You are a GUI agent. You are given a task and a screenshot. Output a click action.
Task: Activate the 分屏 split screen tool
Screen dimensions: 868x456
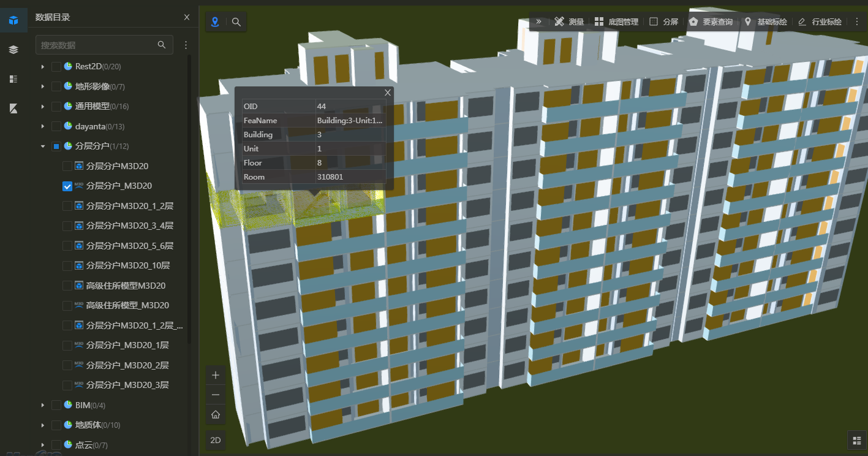click(663, 21)
